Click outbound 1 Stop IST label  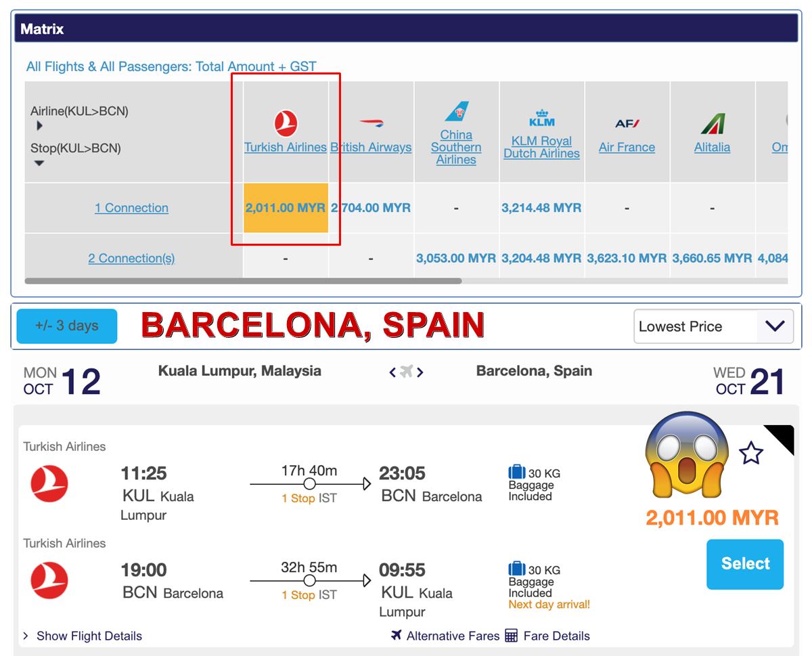coord(309,498)
